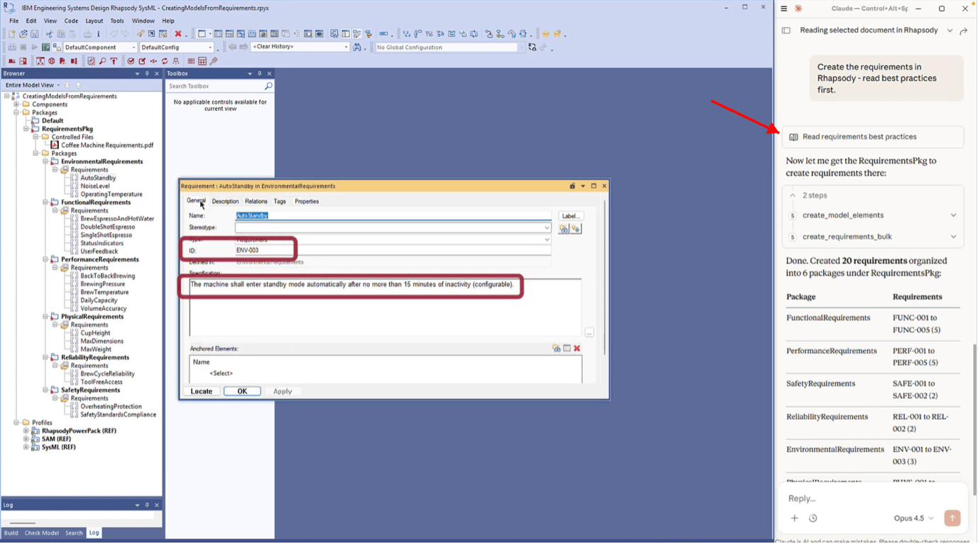Open the Layout menu
This screenshot has height=544, width=980.
94,21
